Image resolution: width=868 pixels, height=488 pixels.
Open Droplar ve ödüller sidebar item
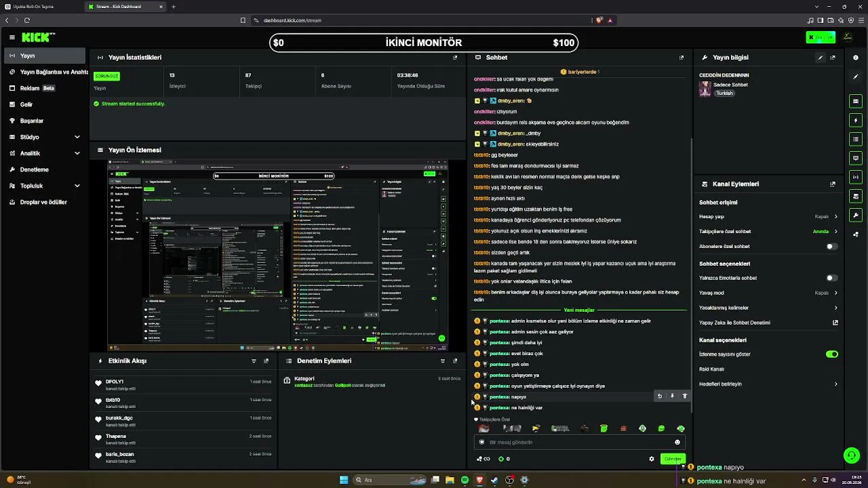point(45,202)
